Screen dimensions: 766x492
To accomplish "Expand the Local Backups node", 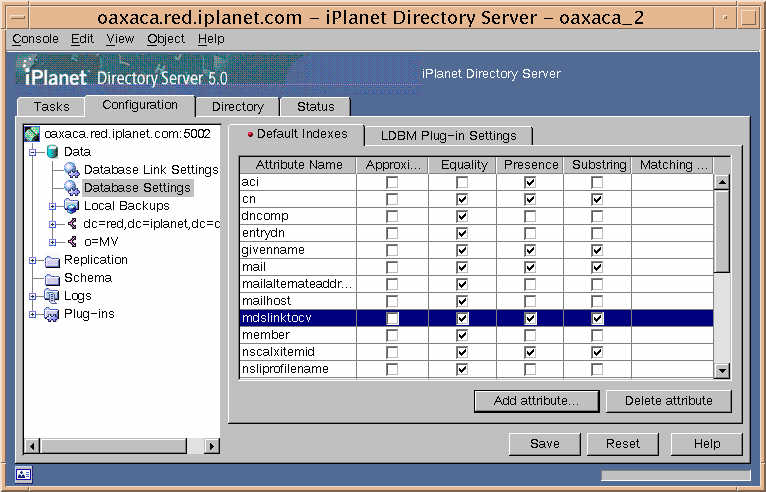I will tap(53, 206).
